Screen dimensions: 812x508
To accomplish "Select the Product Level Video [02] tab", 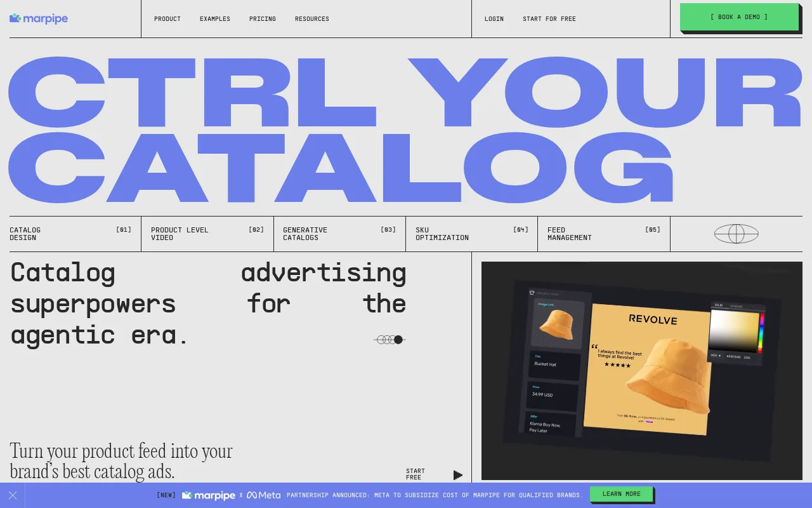I will (x=207, y=234).
